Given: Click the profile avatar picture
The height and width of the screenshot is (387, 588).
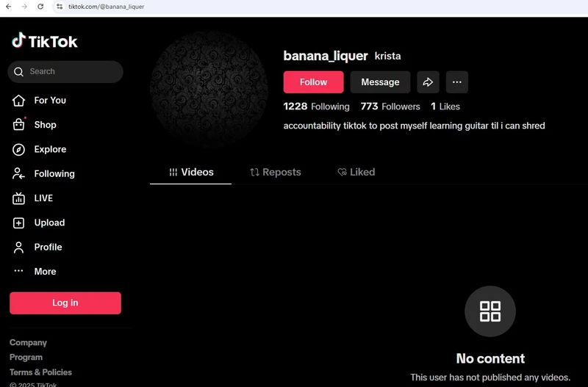Looking at the screenshot, I should click(x=209, y=89).
